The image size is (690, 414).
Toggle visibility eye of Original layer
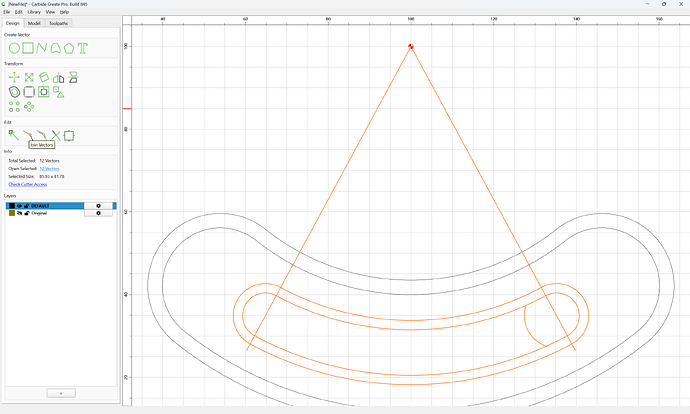[19, 213]
